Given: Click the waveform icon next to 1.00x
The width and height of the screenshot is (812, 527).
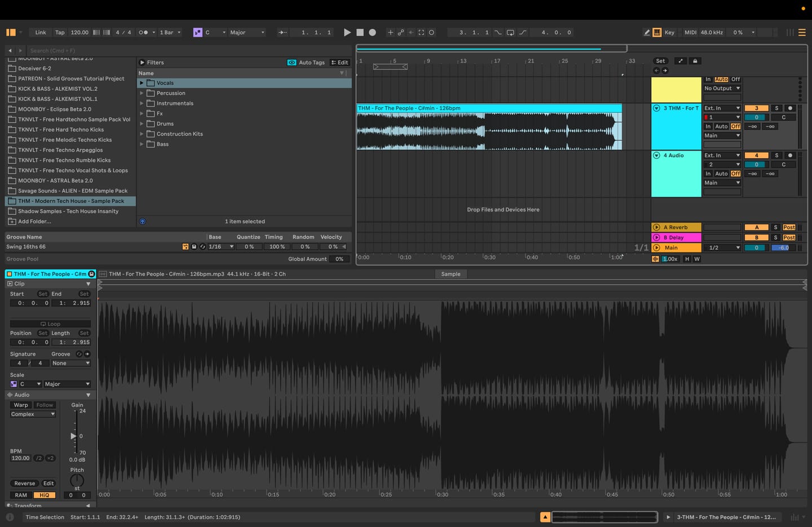Looking at the screenshot, I should coord(655,259).
